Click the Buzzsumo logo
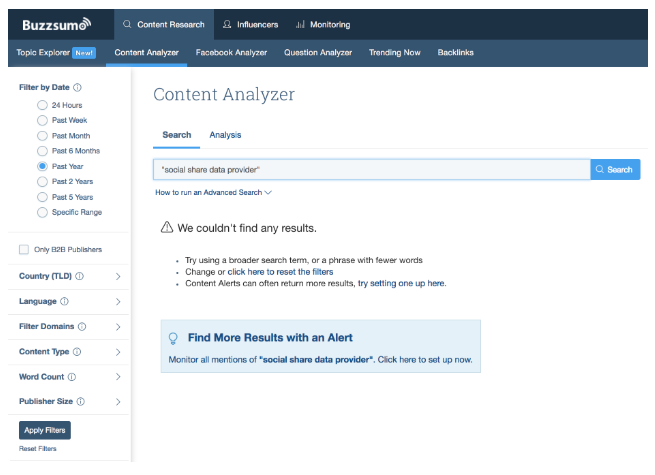 coord(56,25)
